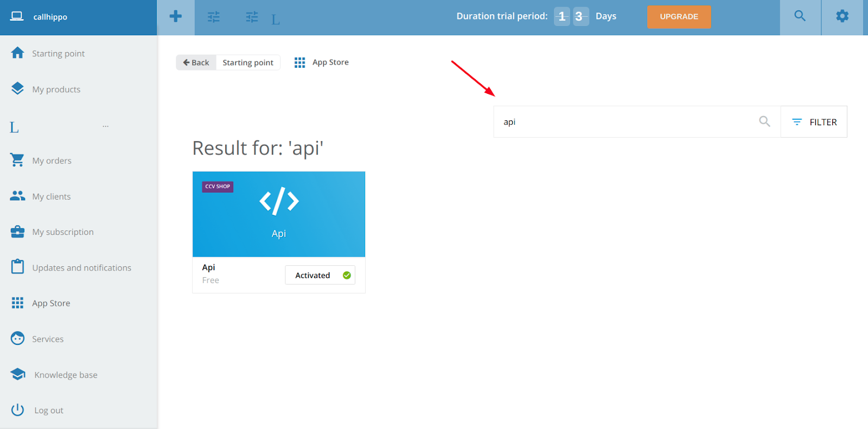
Task: Open the FILTER button
Action: click(x=814, y=122)
